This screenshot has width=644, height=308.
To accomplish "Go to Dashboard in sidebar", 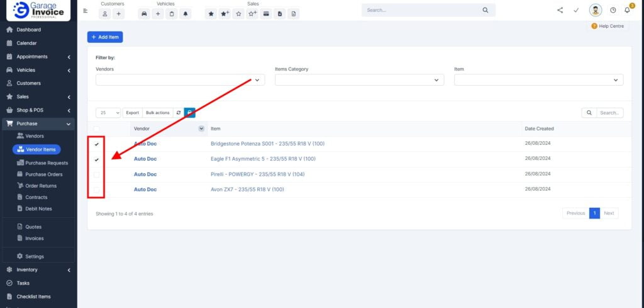I will [28, 30].
